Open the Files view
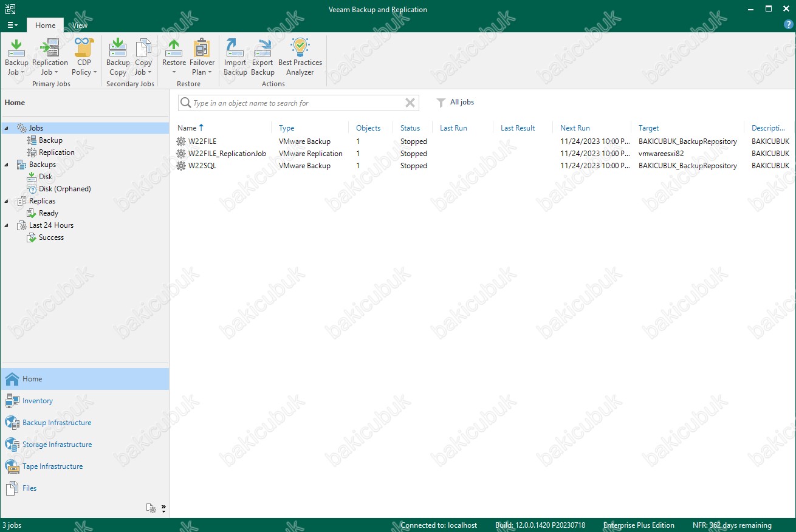This screenshot has height=532, width=796. [x=84, y=488]
